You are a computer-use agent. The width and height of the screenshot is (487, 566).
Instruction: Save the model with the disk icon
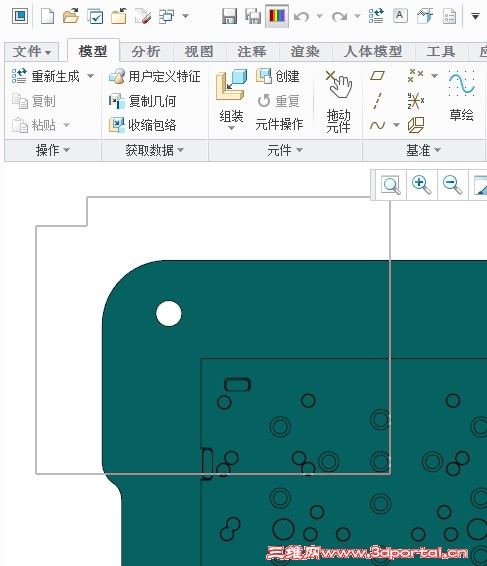tap(229, 16)
